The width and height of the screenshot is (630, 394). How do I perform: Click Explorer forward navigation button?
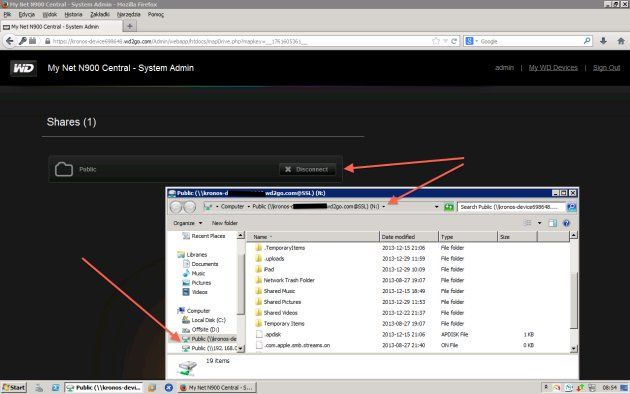(x=190, y=207)
